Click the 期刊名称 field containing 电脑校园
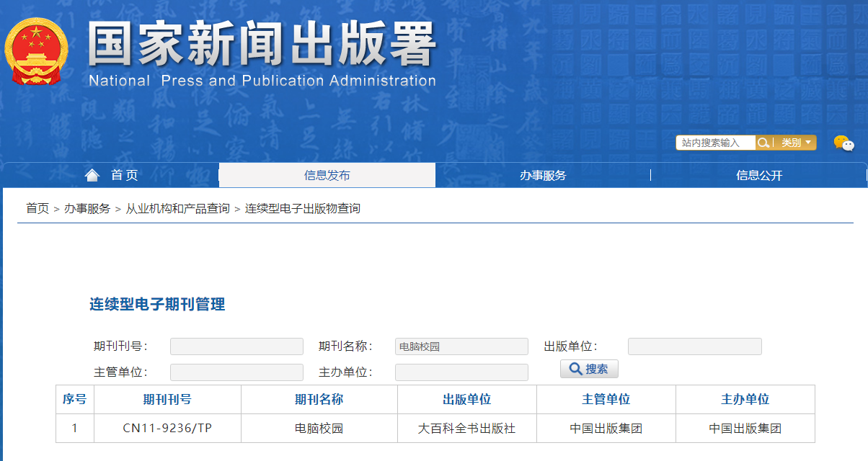The image size is (868, 461). click(x=461, y=346)
